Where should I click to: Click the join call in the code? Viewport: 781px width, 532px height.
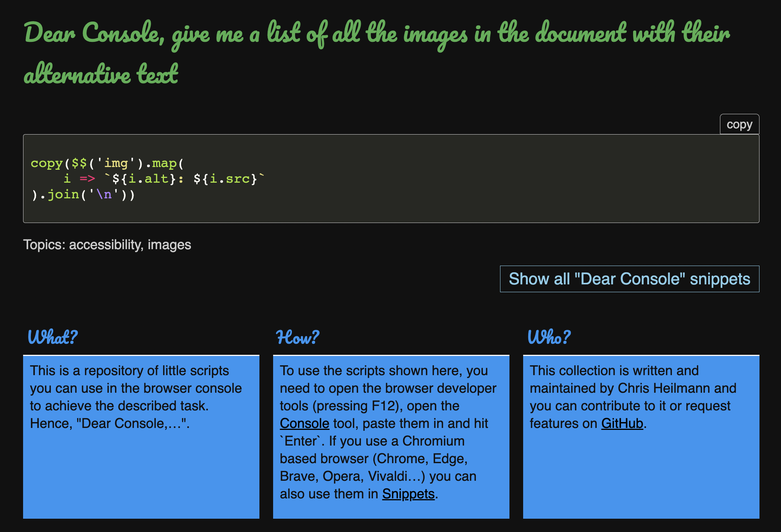[x=63, y=194]
